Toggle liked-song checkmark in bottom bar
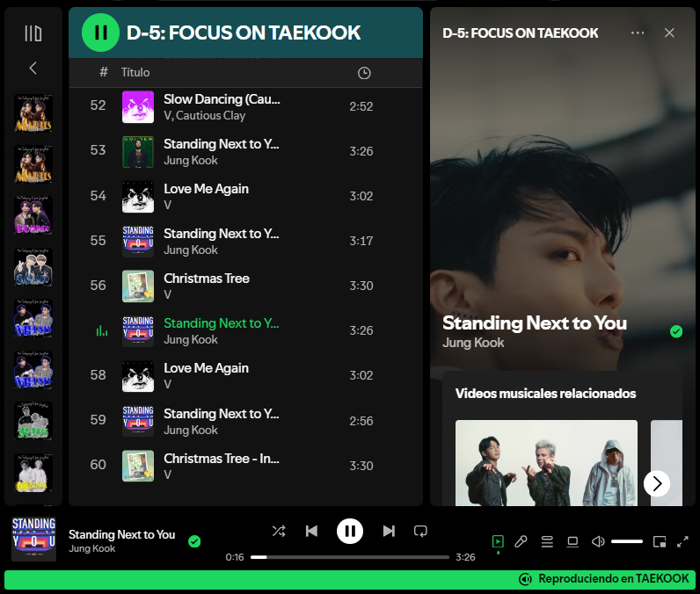 [194, 541]
